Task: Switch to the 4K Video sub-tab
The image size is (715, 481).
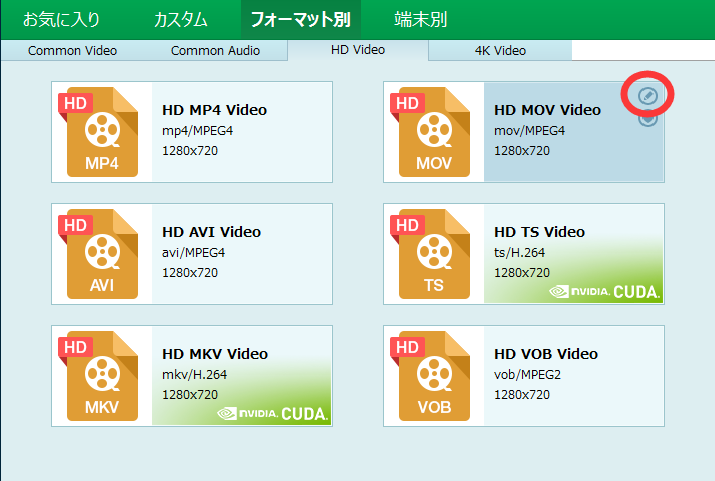Action: pos(500,51)
